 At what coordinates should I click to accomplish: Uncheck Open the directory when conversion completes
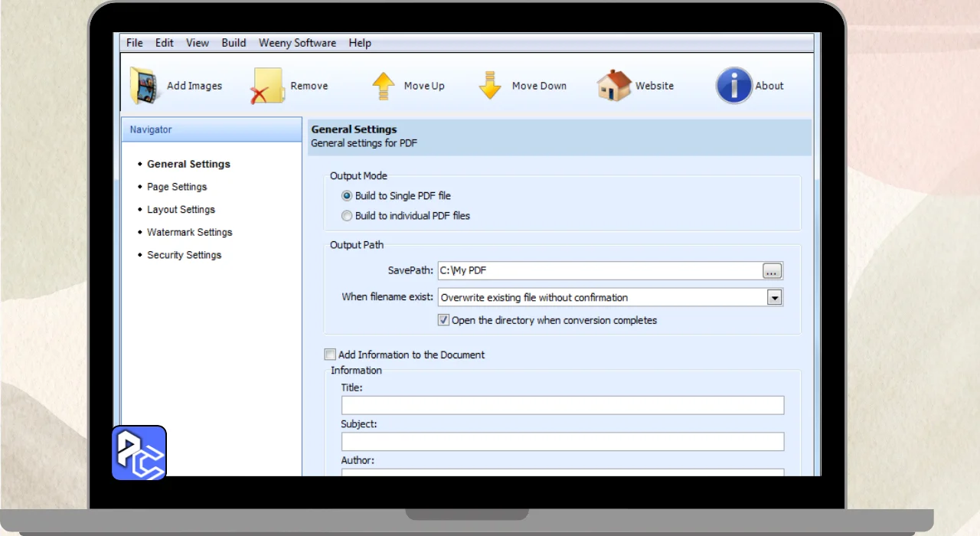443,320
